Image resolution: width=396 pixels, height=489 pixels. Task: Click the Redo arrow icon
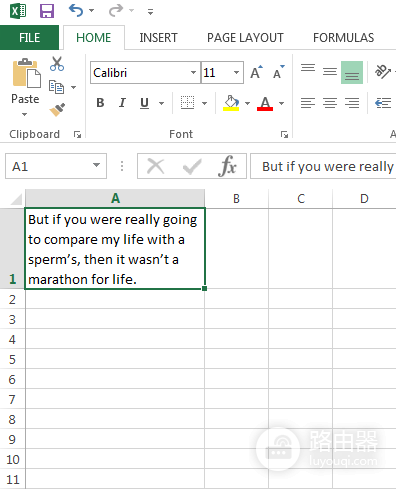point(116,11)
